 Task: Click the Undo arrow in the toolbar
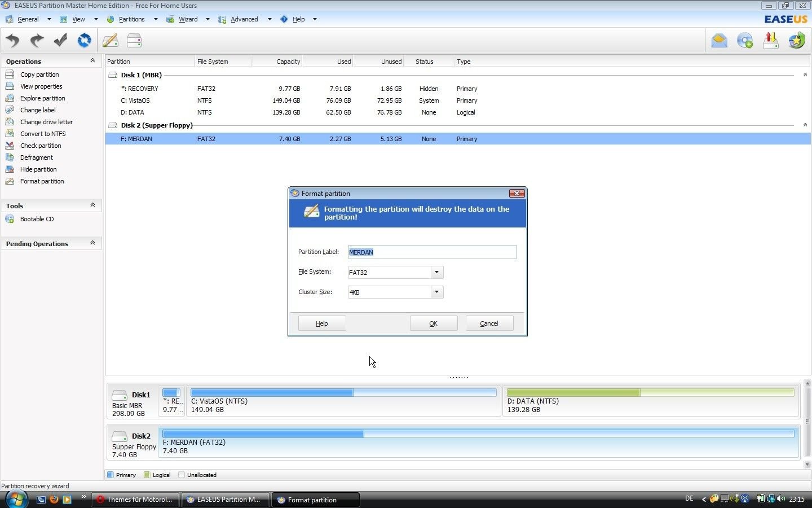[12, 41]
